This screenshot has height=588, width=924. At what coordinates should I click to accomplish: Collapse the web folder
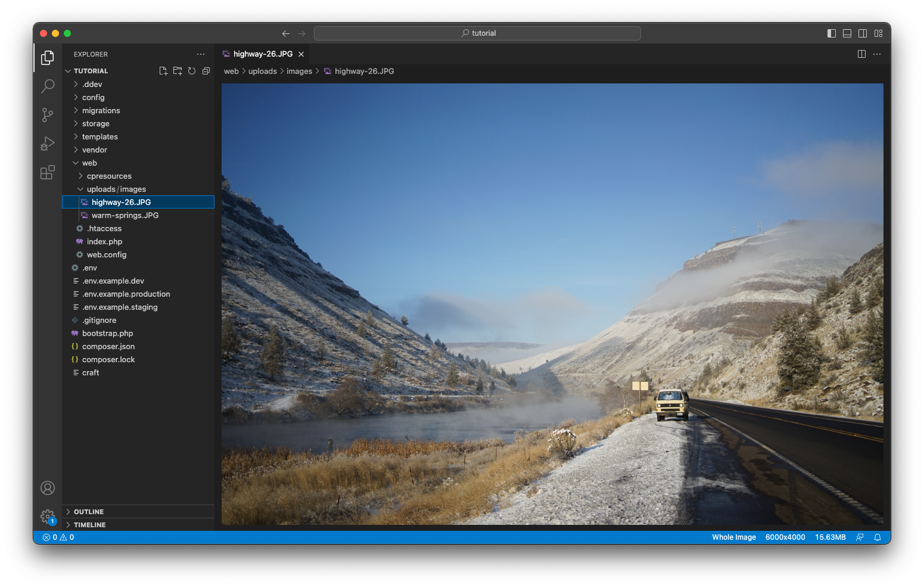(x=89, y=163)
